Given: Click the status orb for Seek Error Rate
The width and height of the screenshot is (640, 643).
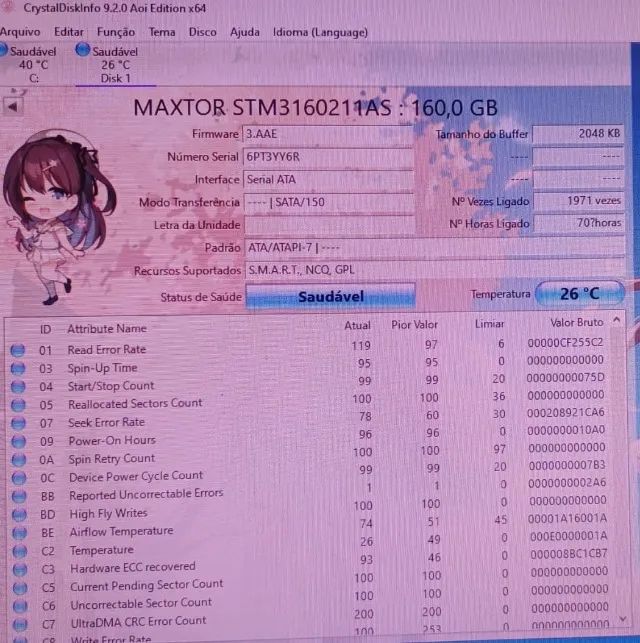Looking at the screenshot, I should click(18, 423).
